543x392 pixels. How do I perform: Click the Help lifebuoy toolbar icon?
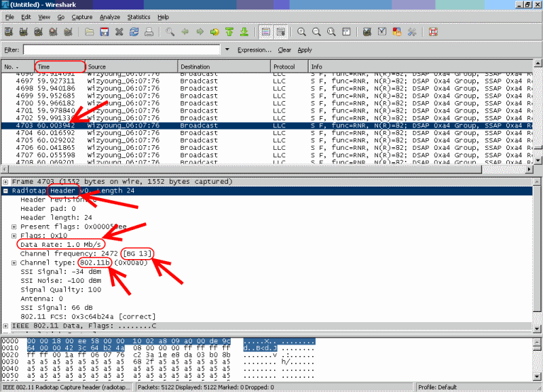[433, 32]
